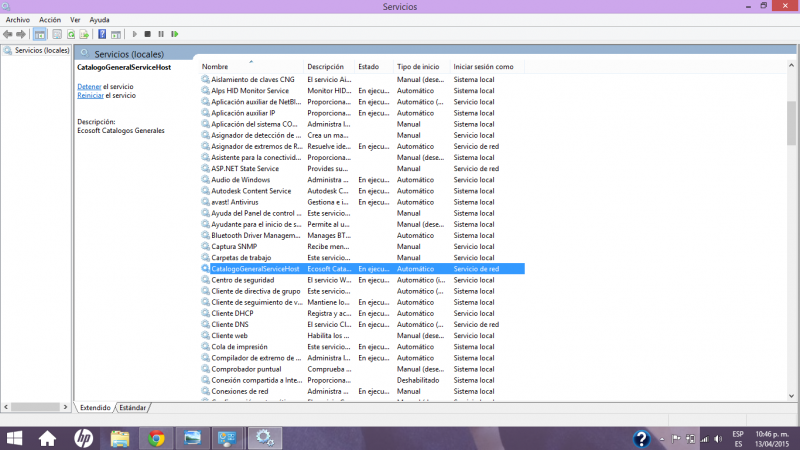Click the Back arrow in the toolbar
800x450 pixels.
coord(8,34)
